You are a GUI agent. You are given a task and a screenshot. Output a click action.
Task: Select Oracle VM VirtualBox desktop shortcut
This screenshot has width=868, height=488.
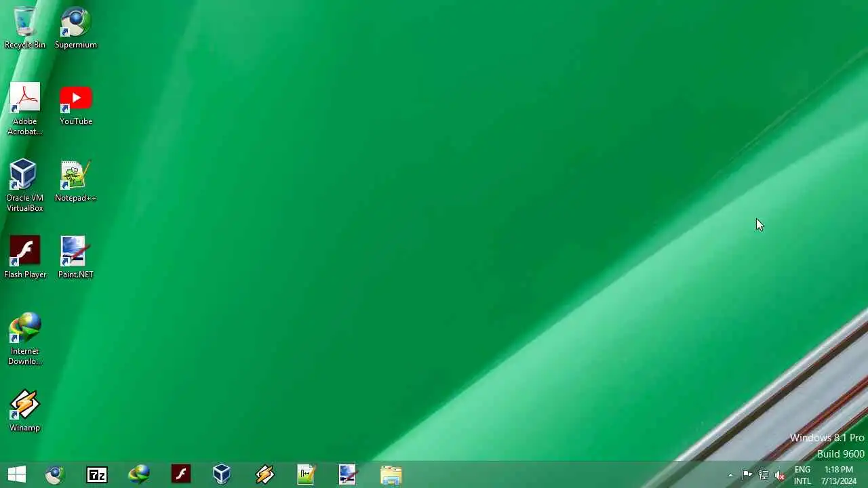pos(25,185)
